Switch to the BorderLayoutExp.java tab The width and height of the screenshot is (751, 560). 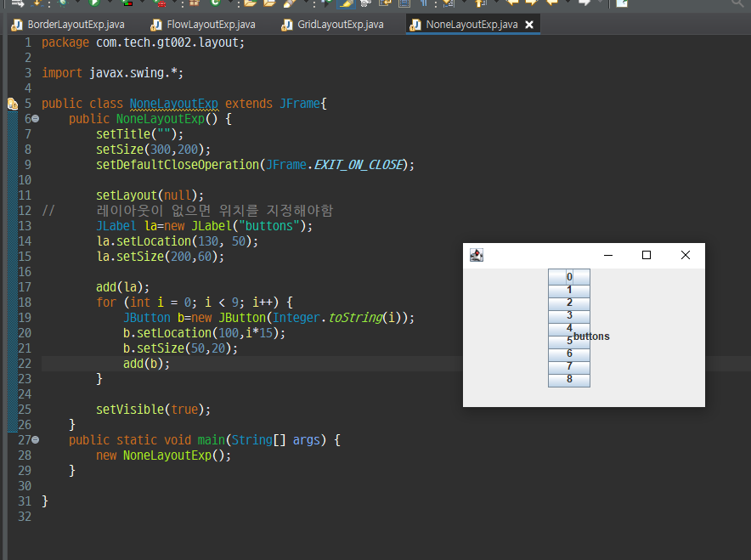[x=75, y=25]
